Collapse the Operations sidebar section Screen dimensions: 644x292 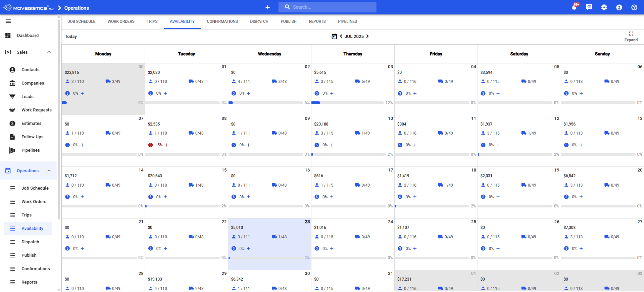pos(49,171)
